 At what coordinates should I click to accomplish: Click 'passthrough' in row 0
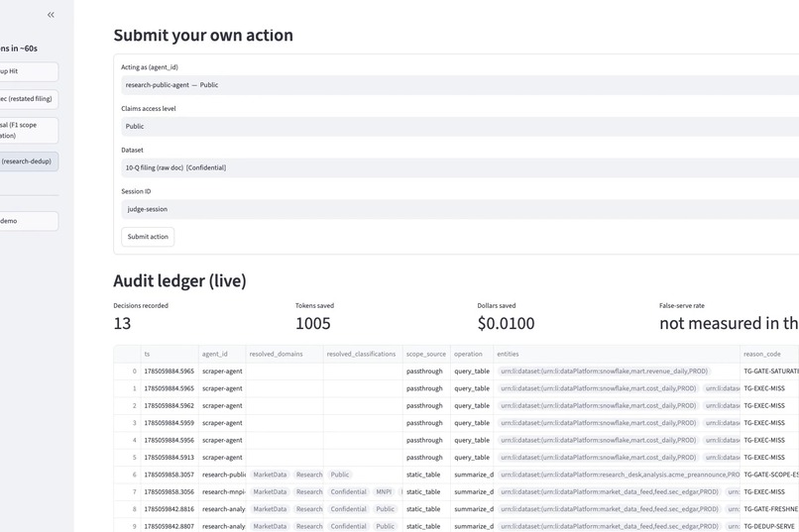(424, 372)
